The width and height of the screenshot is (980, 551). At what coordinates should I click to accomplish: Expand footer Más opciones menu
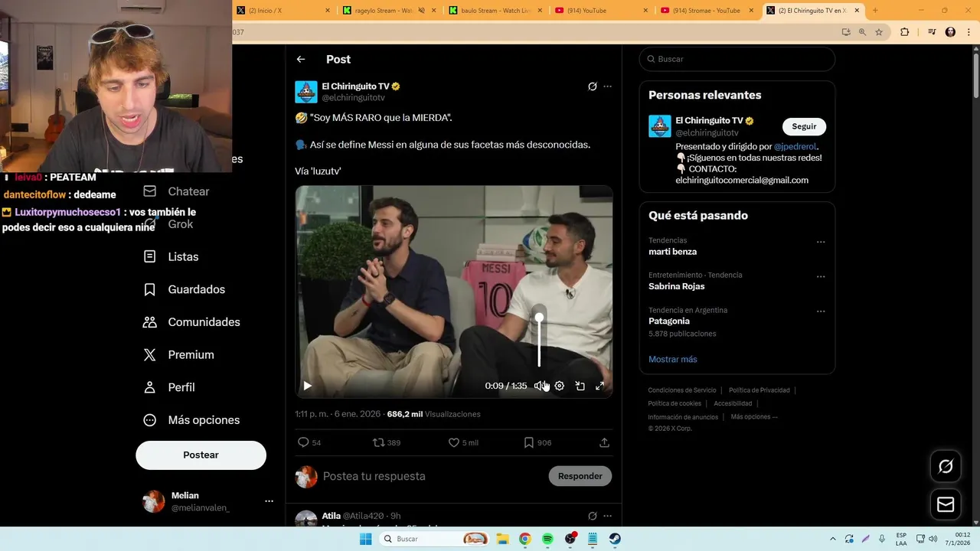(x=754, y=417)
